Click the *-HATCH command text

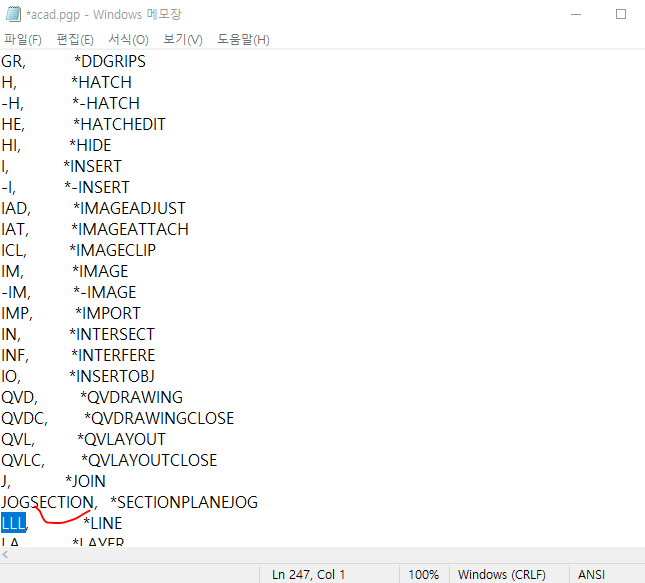[x=106, y=103]
